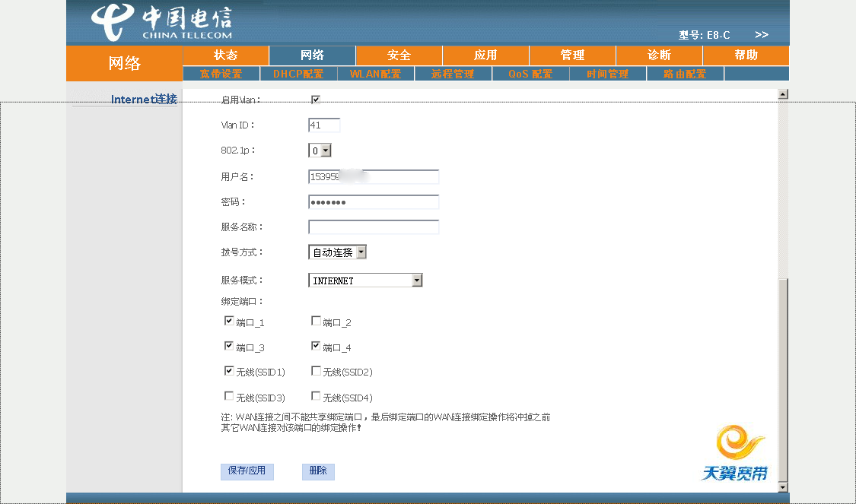Viewport: 856px width, 504px height.
Task: Open QoS 配置 submenu
Action: [530, 74]
